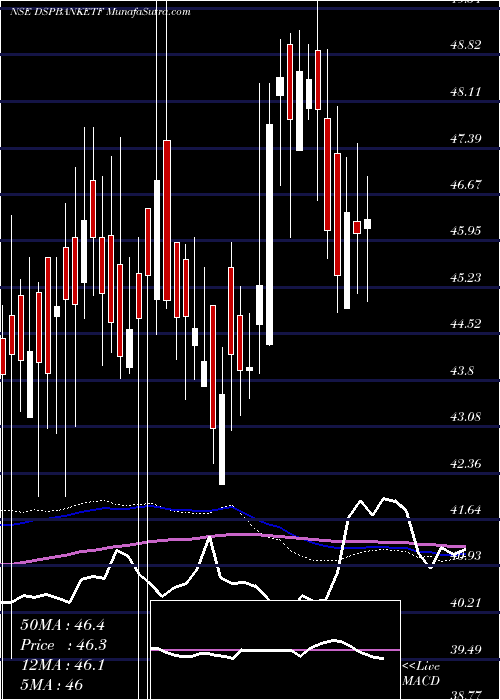Click the 45.23 price axis label

click(x=466, y=278)
